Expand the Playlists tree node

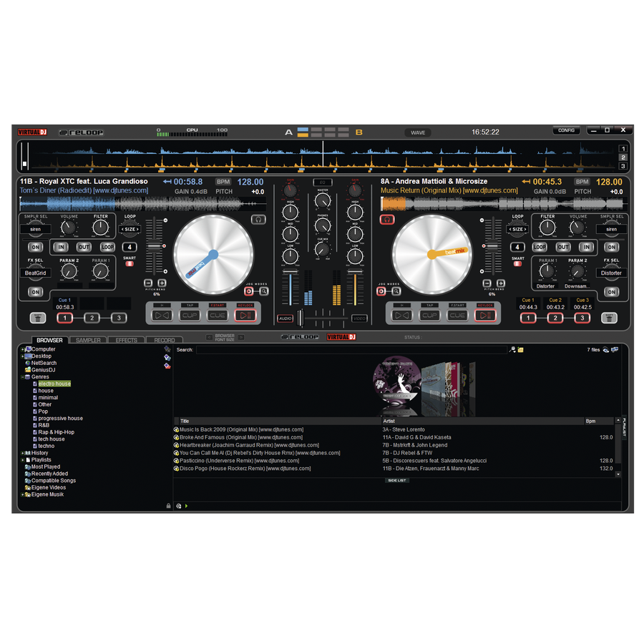coord(23,460)
